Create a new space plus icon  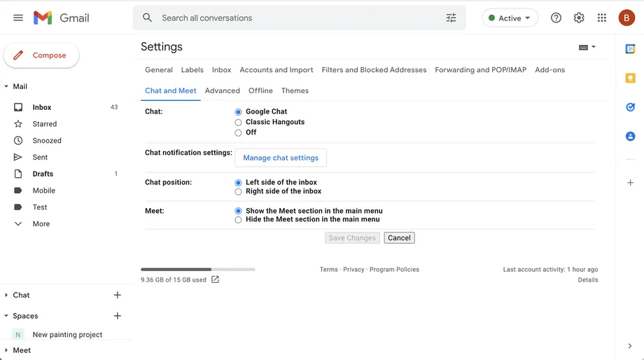[x=117, y=316]
